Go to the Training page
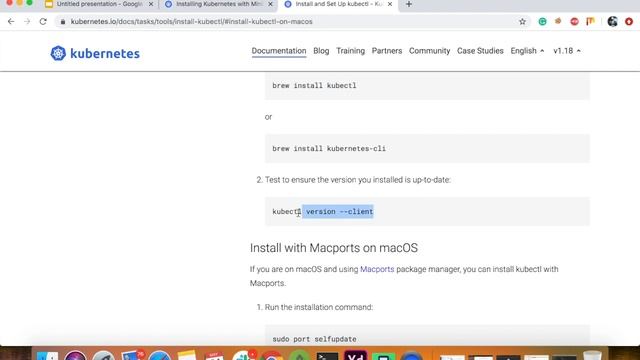 point(351,51)
